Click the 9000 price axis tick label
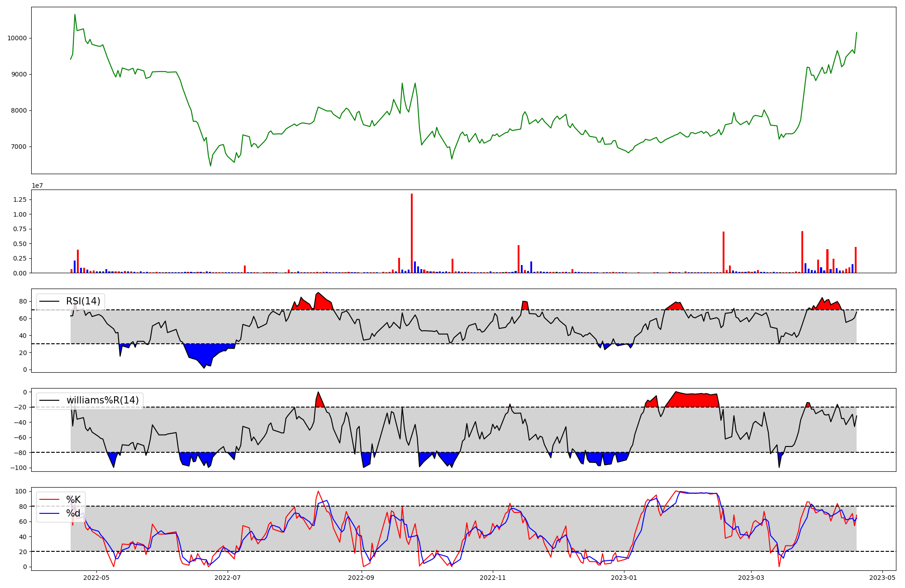Viewport: 905px width, 588px height. coord(19,74)
